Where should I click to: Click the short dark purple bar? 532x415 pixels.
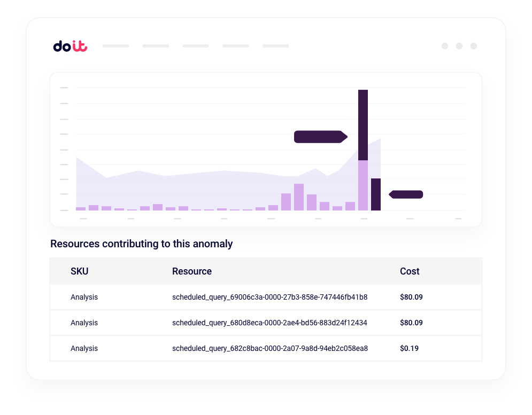[x=376, y=194]
